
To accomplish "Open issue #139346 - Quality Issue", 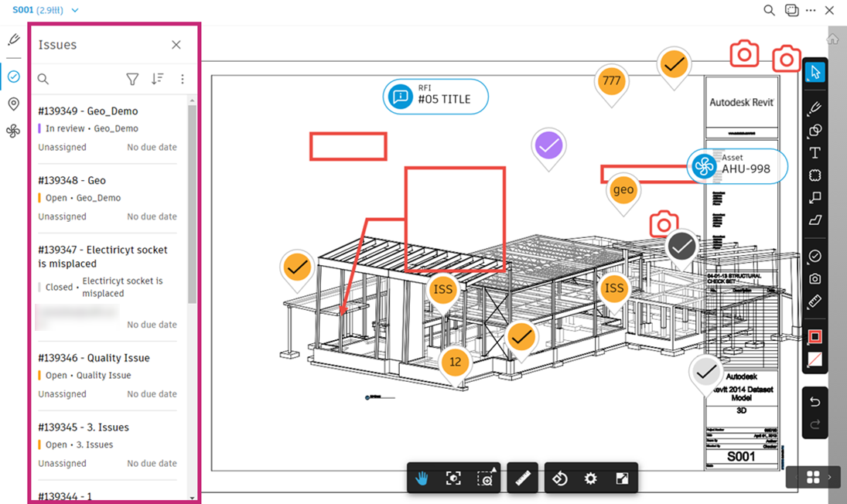I will [x=108, y=376].
